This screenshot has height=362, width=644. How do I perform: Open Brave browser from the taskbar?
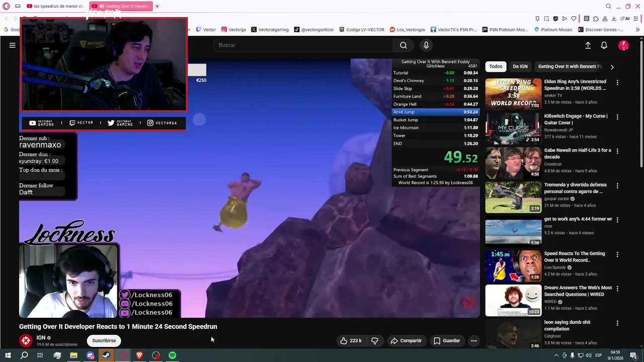click(x=139, y=355)
